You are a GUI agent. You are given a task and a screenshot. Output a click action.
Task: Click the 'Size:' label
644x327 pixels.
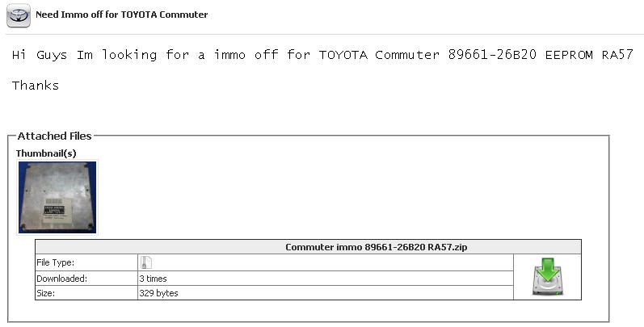tap(48, 293)
